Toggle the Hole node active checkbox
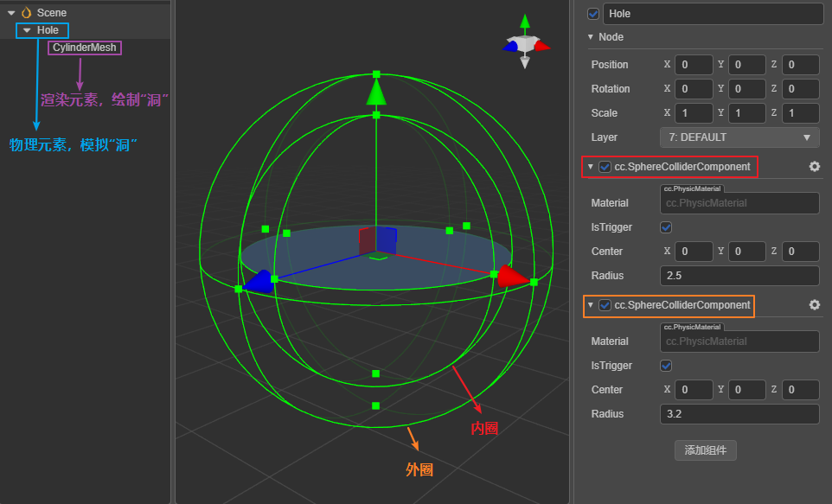 point(593,14)
